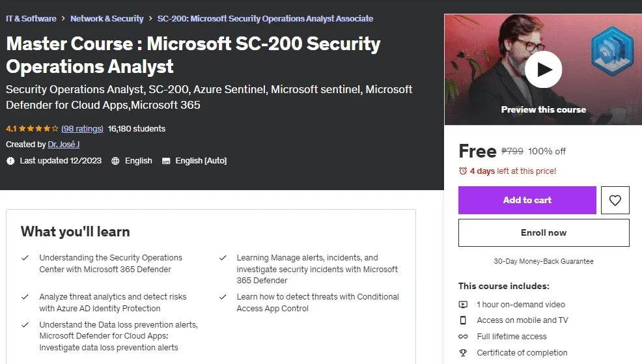Click the 4.1 rating number
Viewport: 642px width, 364px height.
click(x=11, y=128)
